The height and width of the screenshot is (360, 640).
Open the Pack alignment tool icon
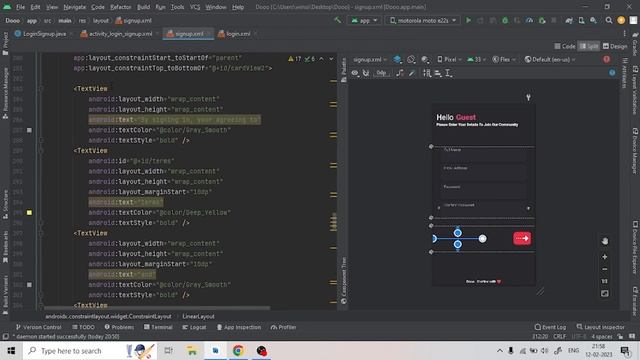[427, 73]
